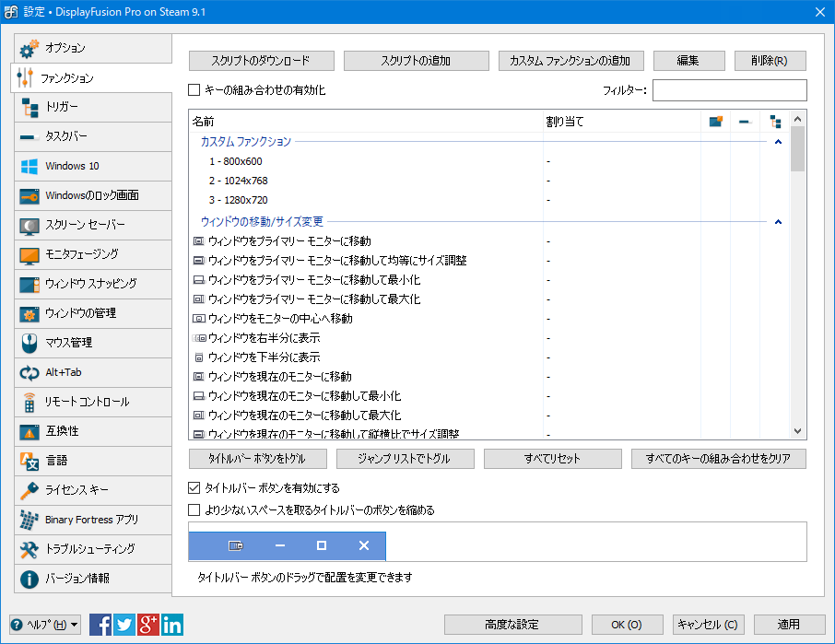Check より少ないスペースを取るタイトルバーのボタンを縮める
835x644 pixels.
pos(194,509)
